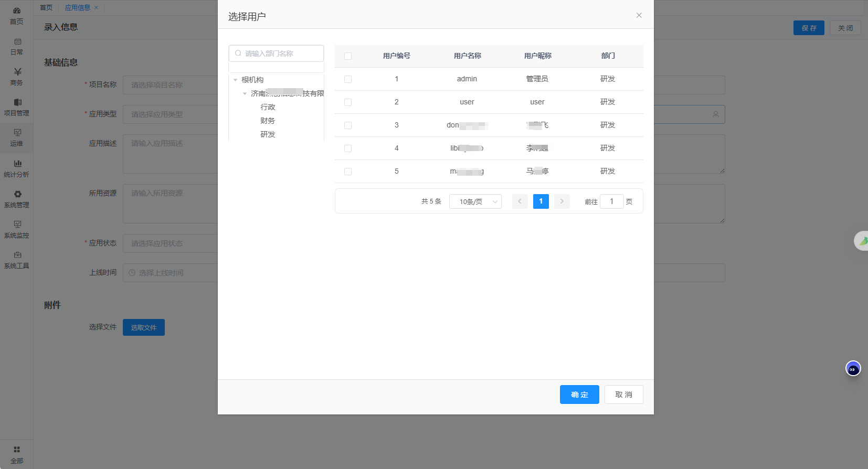
Task: Click the 取消 cancel button
Action: pyautogui.click(x=623, y=395)
